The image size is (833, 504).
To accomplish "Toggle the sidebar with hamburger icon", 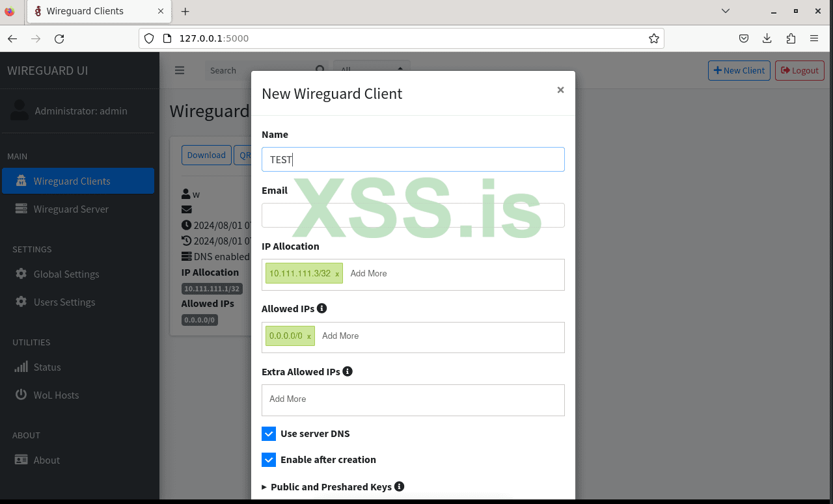I will (180, 70).
